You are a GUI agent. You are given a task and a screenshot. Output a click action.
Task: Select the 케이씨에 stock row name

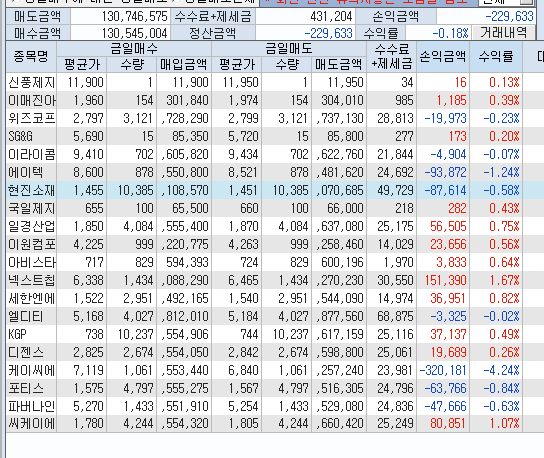pos(31,371)
